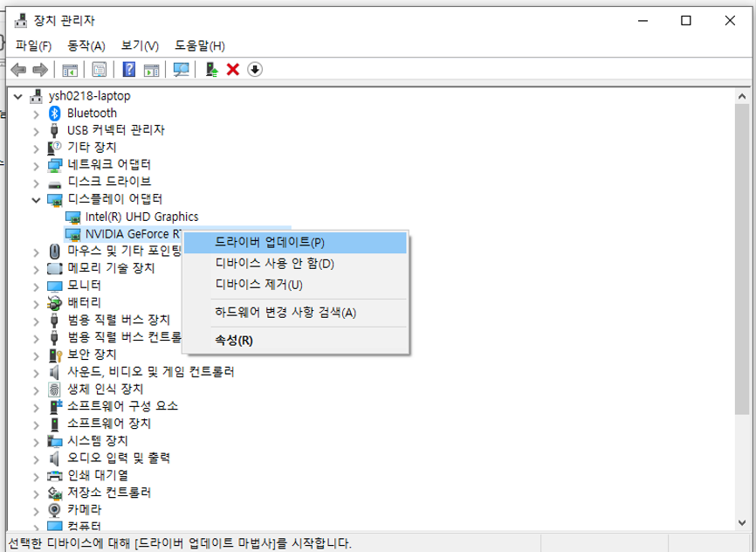Expand the Bluetooth category

tap(36, 114)
